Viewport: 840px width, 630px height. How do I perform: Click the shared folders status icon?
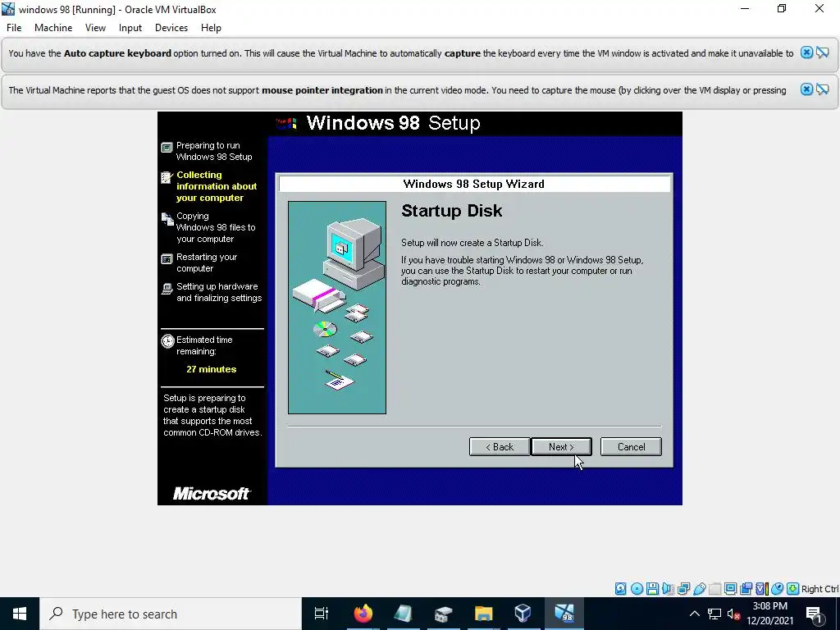point(714,589)
